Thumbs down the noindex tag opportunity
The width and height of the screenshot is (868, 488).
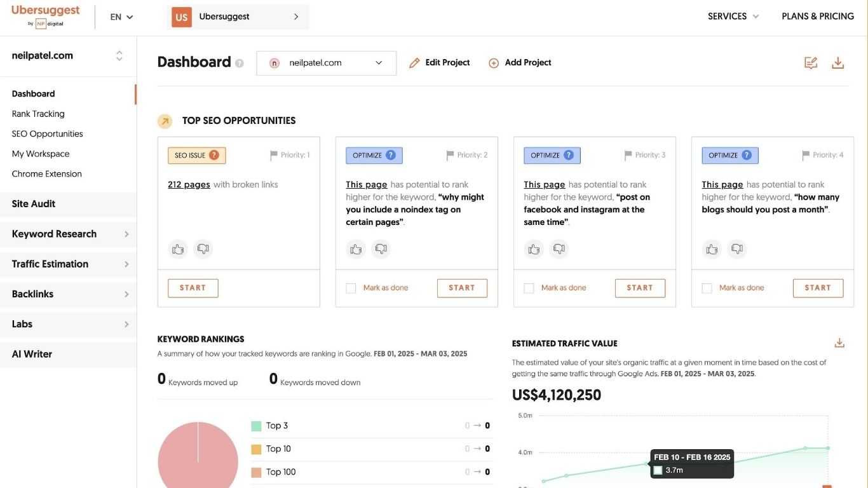coord(381,249)
